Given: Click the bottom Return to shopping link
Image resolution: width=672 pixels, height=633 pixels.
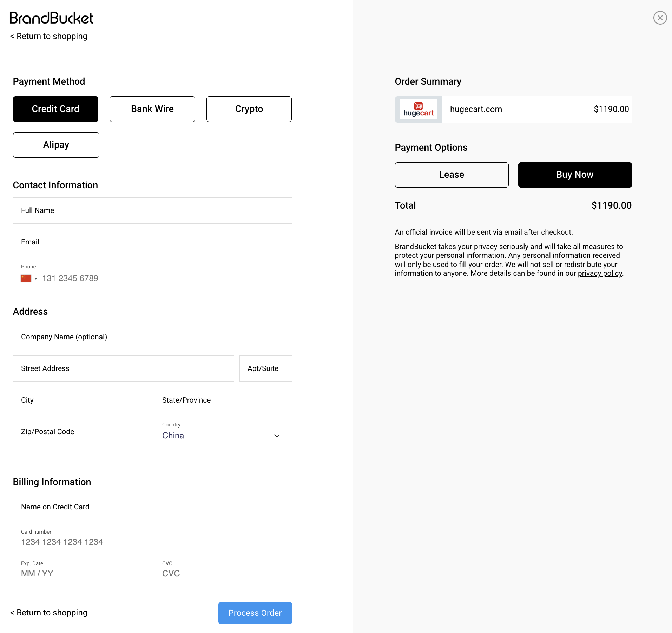Looking at the screenshot, I should tap(49, 613).
